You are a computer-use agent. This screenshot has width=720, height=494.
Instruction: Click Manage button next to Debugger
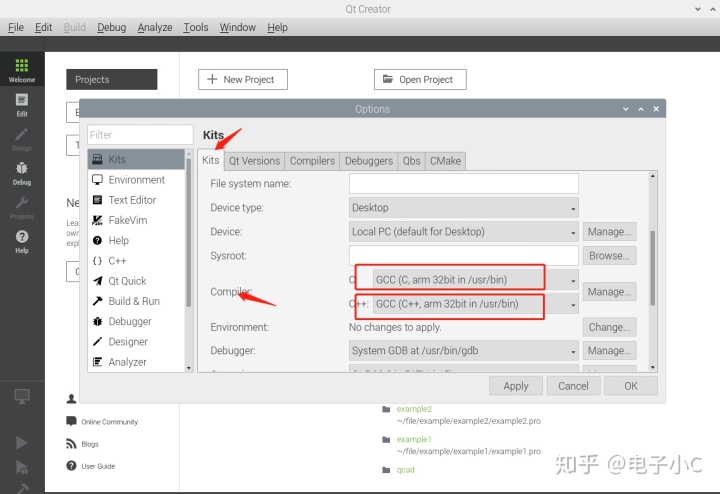point(609,351)
